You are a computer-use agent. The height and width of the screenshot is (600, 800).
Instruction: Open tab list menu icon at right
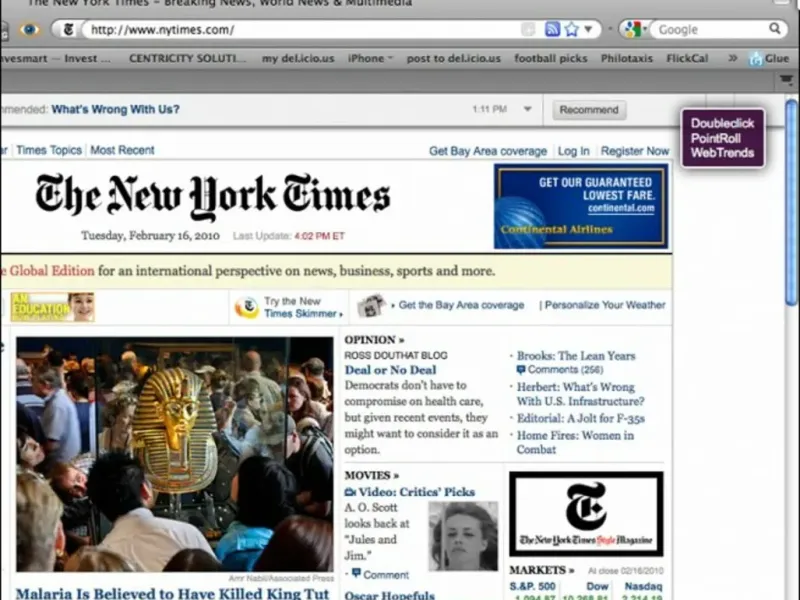786,80
